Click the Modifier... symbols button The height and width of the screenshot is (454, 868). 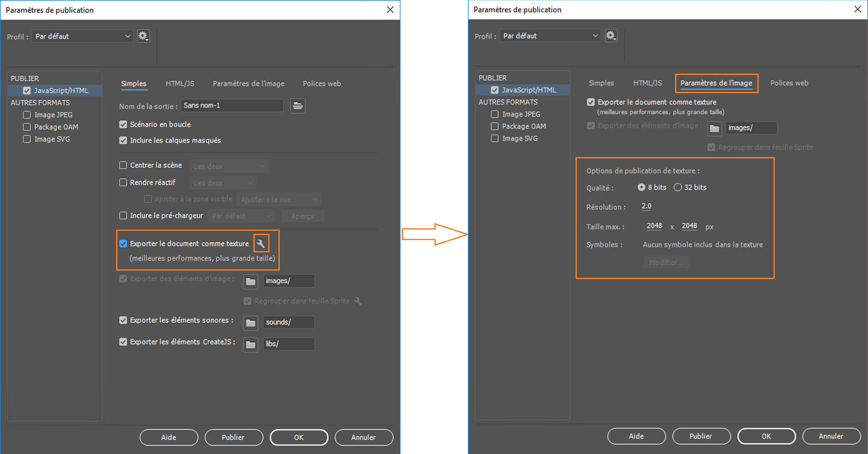666,263
